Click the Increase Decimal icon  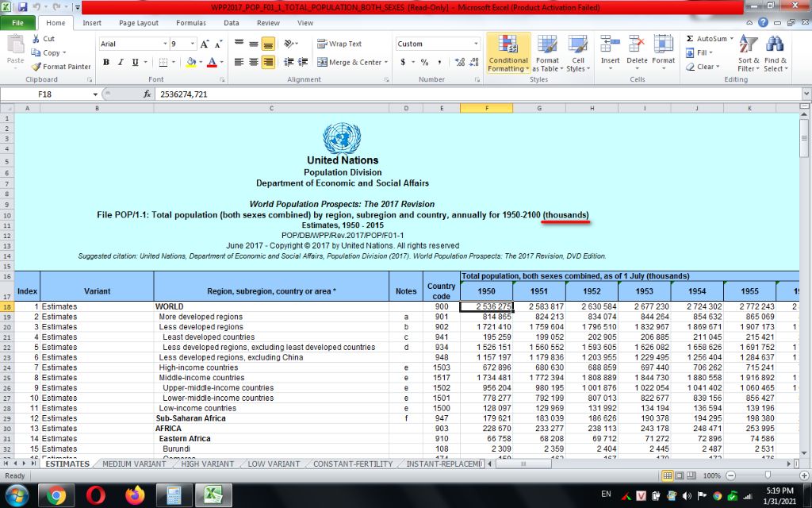(459, 62)
